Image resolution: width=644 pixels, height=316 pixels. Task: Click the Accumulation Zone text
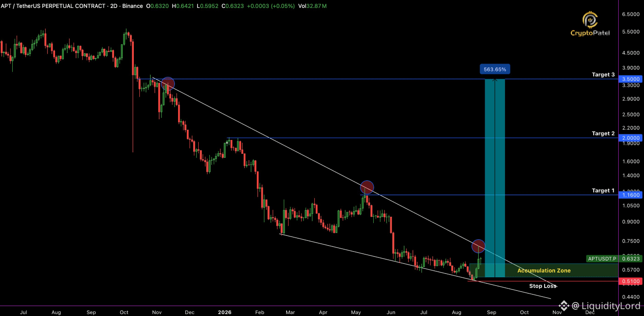pos(544,271)
